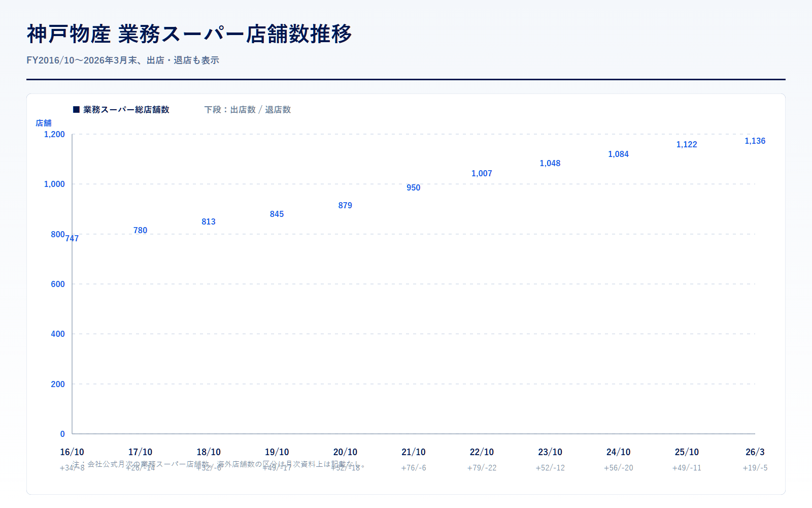Click the 21/10 x-axis label
The width and height of the screenshot is (812, 508).
(414, 452)
